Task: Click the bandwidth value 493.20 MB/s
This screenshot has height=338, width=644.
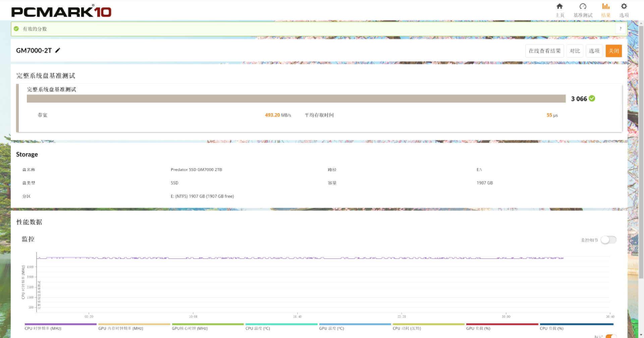Action: (x=278, y=115)
